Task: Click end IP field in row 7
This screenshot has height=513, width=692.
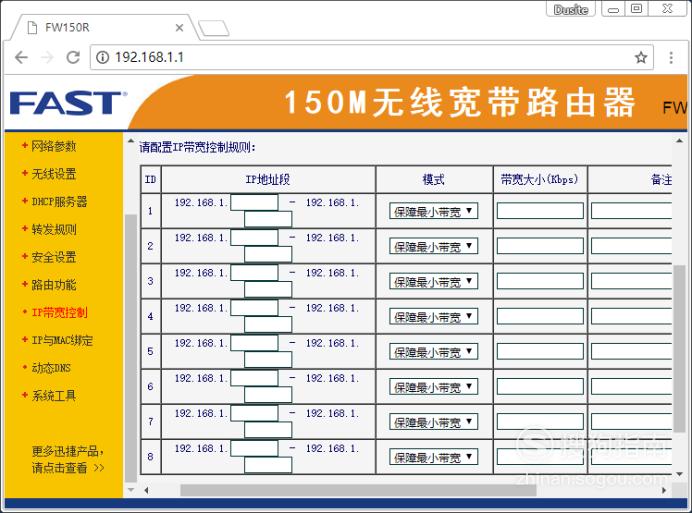Action: [x=268, y=430]
